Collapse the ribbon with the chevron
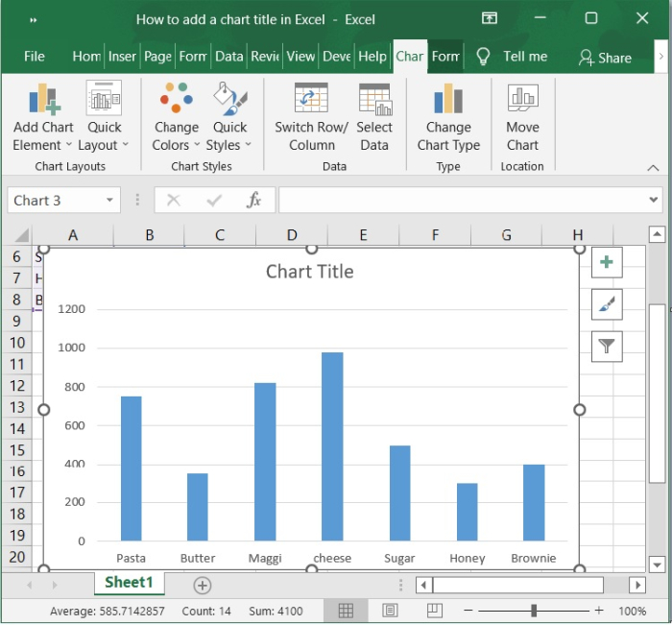Image resolution: width=672 pixels, height=625 pixels. 653,168
